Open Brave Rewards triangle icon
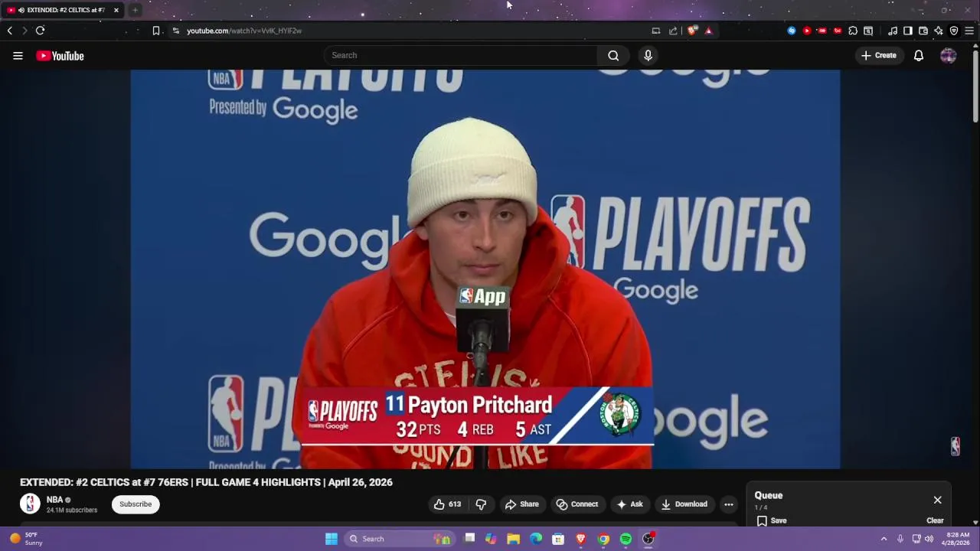980x551 pixels. [x=708, y=31]
